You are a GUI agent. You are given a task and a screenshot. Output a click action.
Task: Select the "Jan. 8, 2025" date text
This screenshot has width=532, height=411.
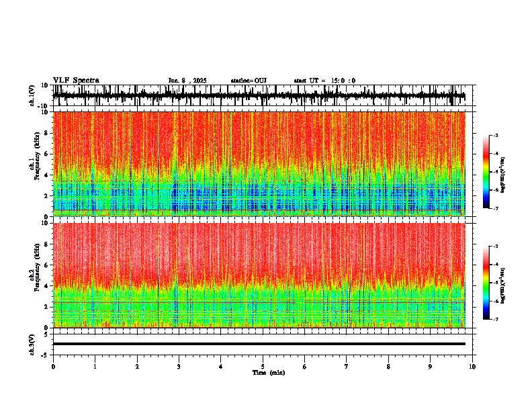[x=187, y=81]
